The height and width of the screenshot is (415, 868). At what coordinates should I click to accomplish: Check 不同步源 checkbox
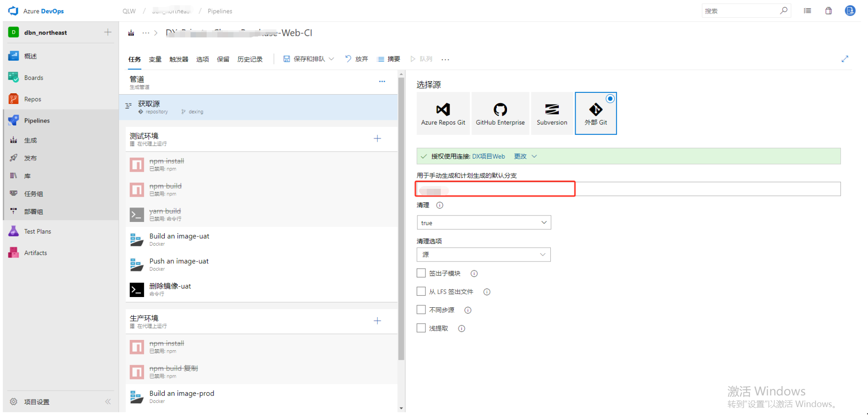421,310
